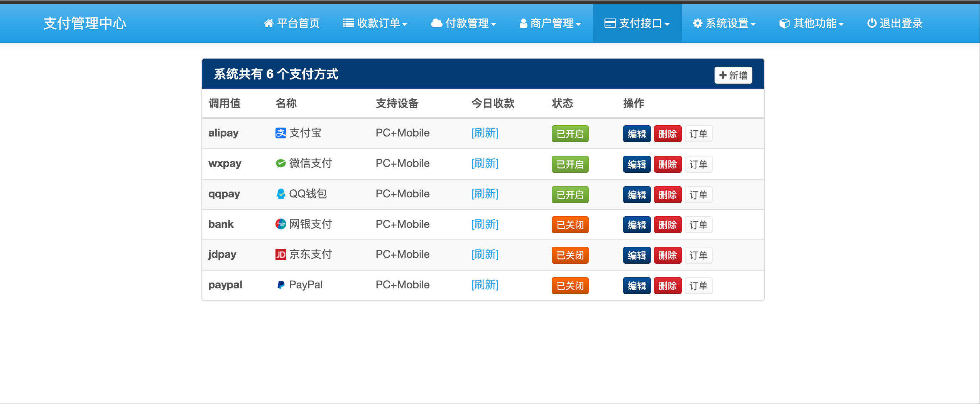
Task: Edit the jdpay payment method
Action: tap(636, 255)
